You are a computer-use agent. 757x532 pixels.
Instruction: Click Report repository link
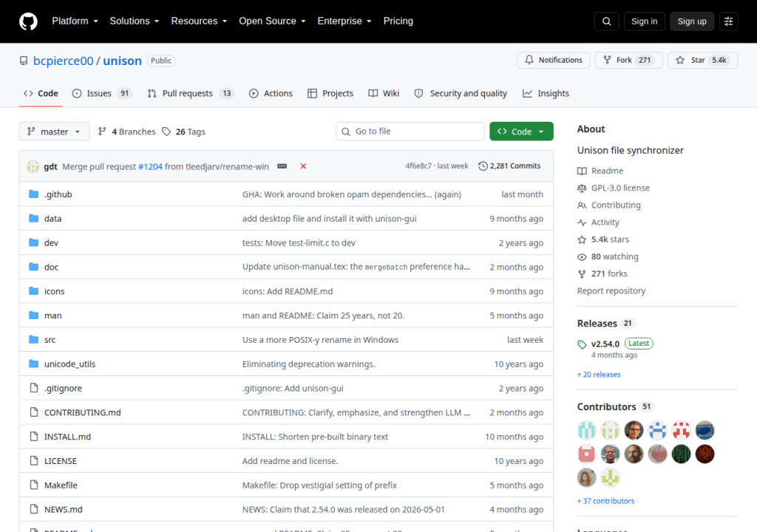point(611,290)
